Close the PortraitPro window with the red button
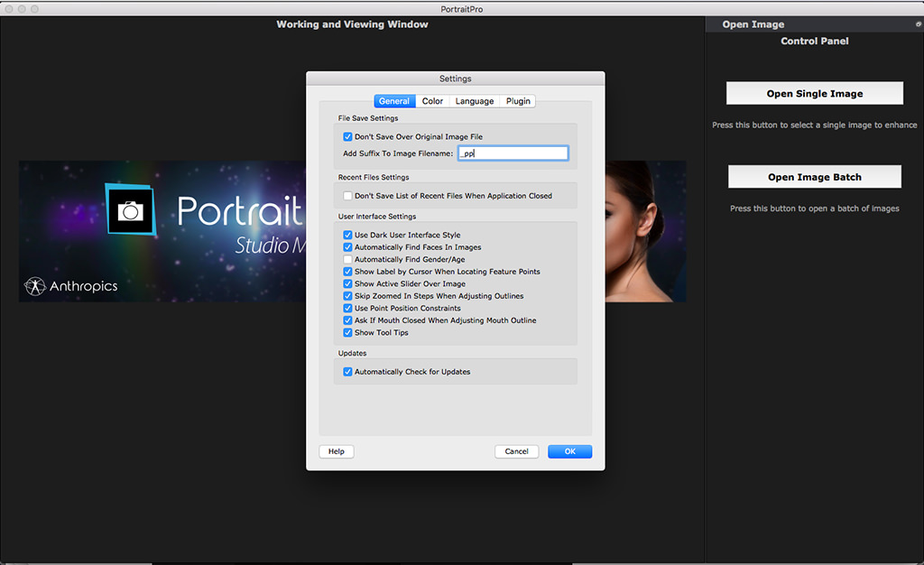The height and width of the screenshot is (565, 924). point(9,9)
